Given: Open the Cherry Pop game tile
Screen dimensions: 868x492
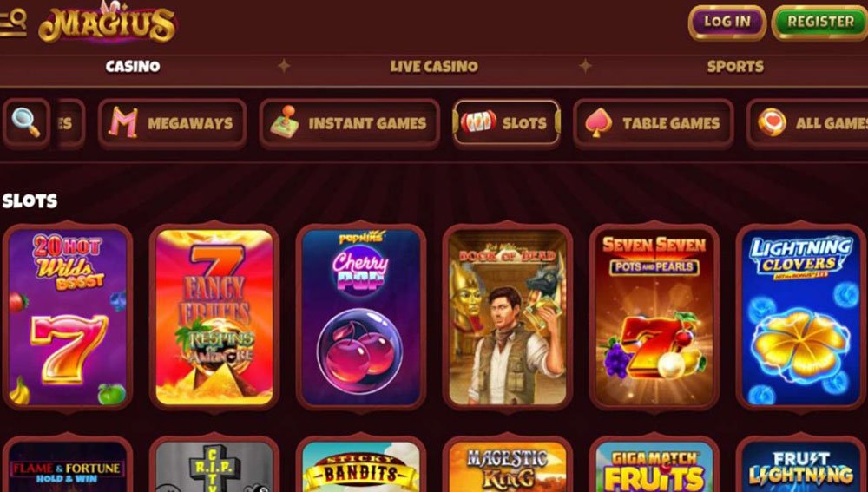Looking at the screenshot, I should click(x=361, y=318).
